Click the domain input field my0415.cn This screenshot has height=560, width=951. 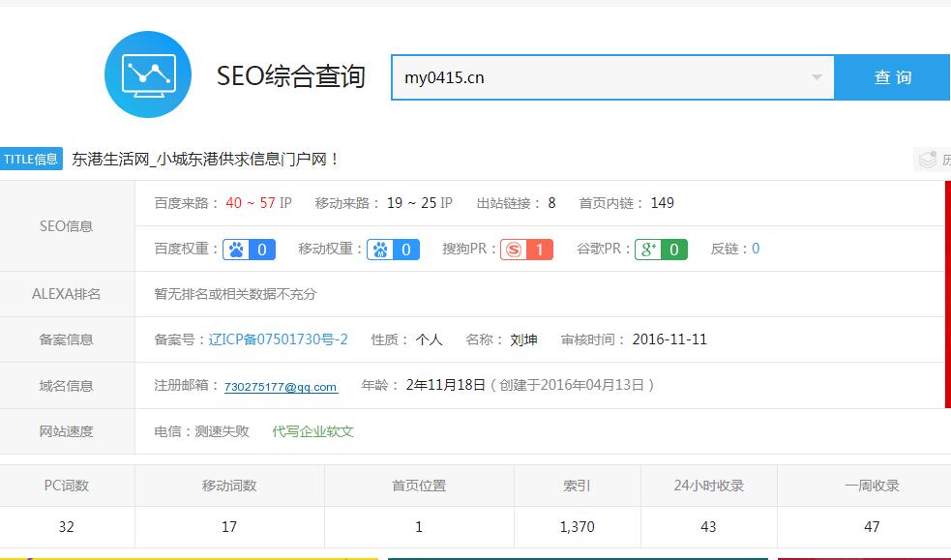tap(612, 77)
